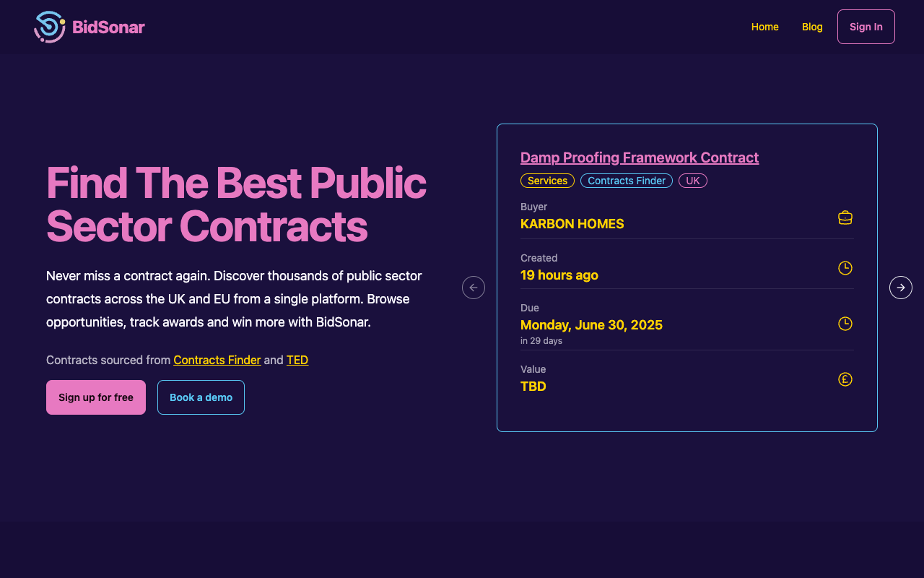Click the Contracts Finder tag badge
Image resolution: width=924 pixels, height=578 pixels.
click(x=627, y=181)
